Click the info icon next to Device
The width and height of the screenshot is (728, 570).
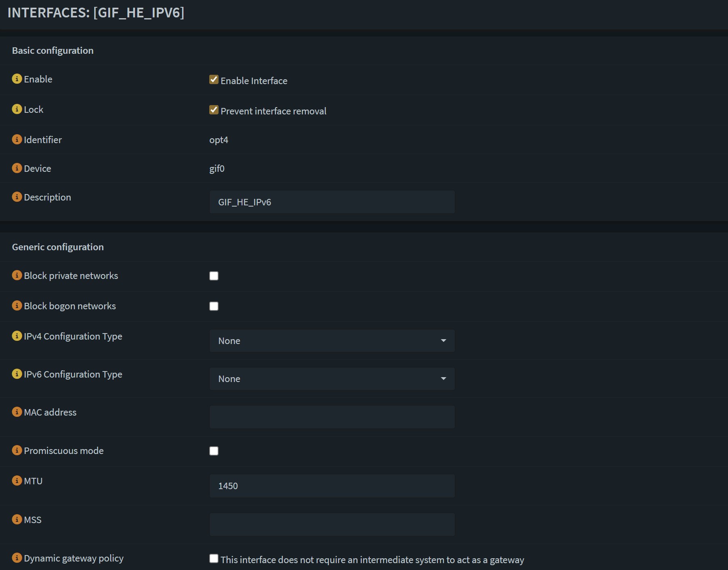(x=17, y=168)
